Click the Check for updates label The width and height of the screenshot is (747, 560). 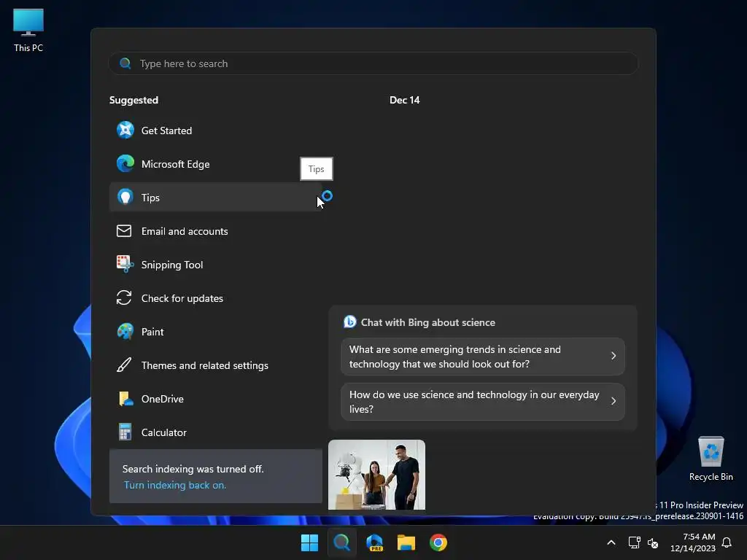[182, 298]
